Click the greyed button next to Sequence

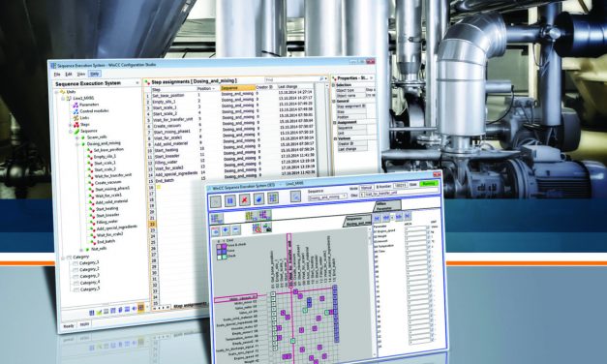(x=295, y=197)
